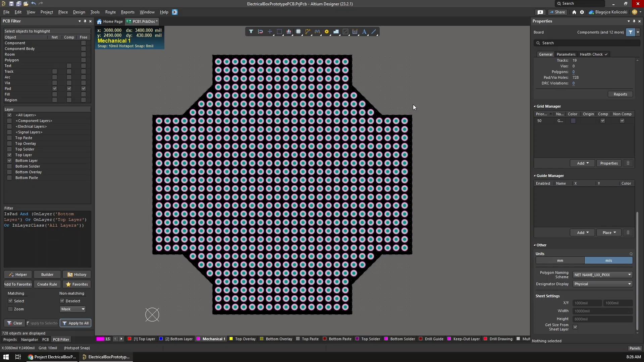Open the Mask dropdown
Viewport: 644px width, 362px height.
coord(73,309)
